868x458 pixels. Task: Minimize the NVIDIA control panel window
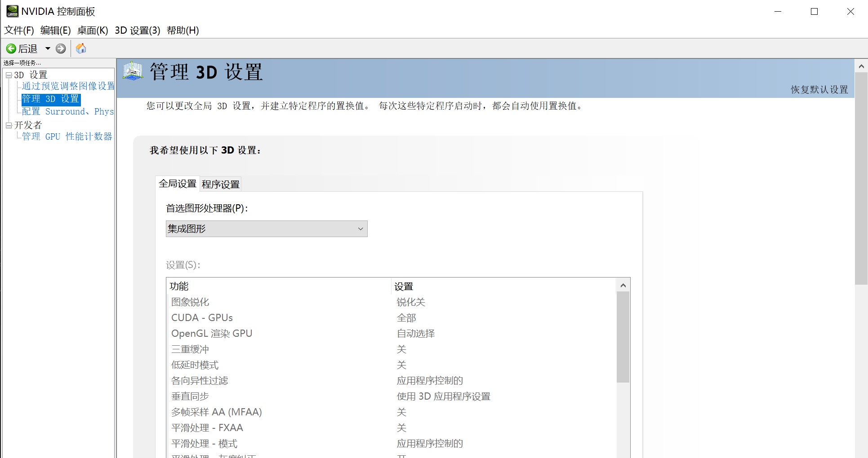tap(778, 12)
